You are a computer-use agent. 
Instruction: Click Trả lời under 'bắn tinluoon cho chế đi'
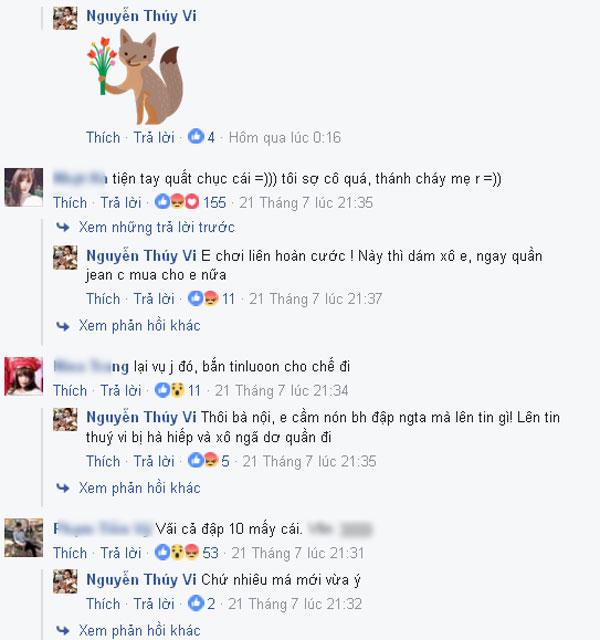tap(121, 390)
